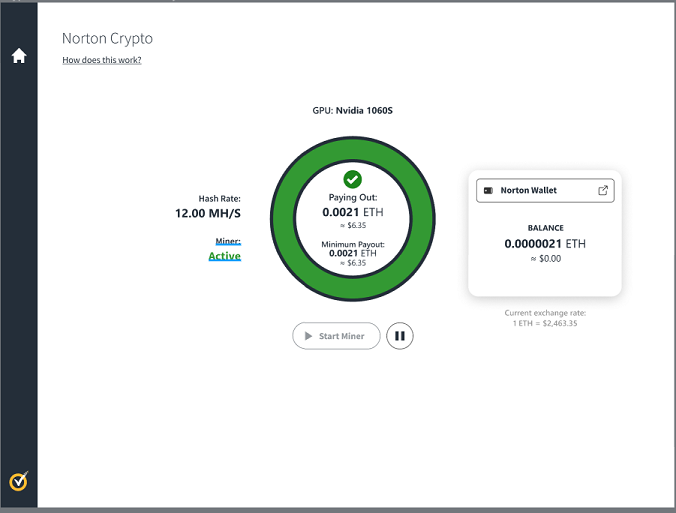Image resolution: width=676 pixels, height=513 pixels.
Task: Click the underlined Miner: label
Action: pyautogui.click(x=228, y=241)
